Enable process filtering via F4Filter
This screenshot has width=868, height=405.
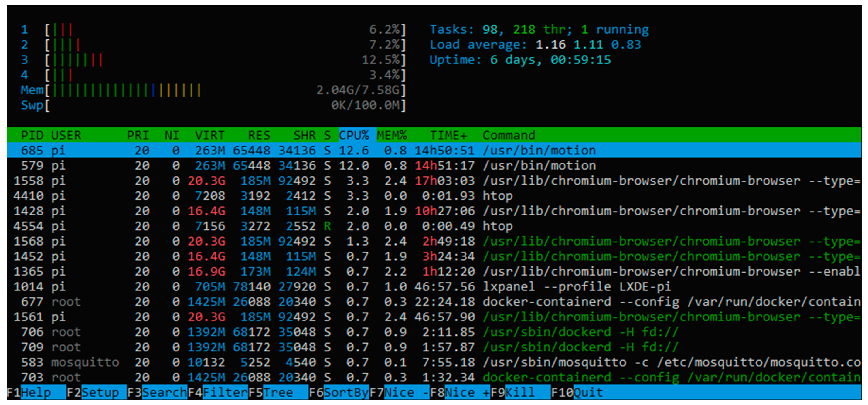pyautogui.click(x=219, y=392)
